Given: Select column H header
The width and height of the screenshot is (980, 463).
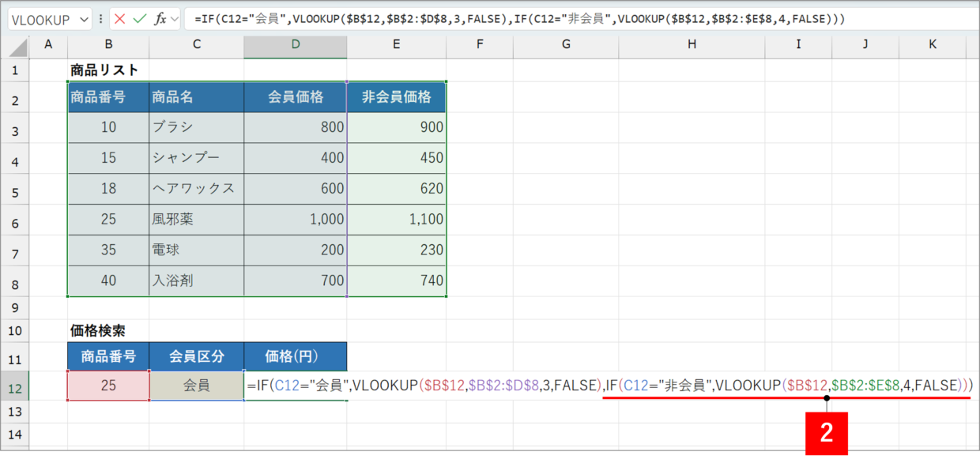Looking at the screenshot, I should 692,45.
